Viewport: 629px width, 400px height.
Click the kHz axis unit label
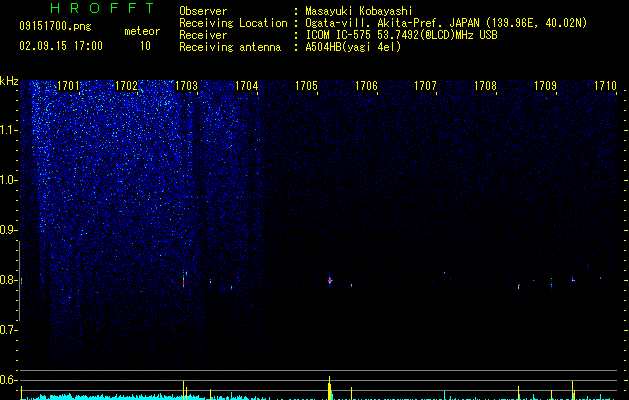9,81
